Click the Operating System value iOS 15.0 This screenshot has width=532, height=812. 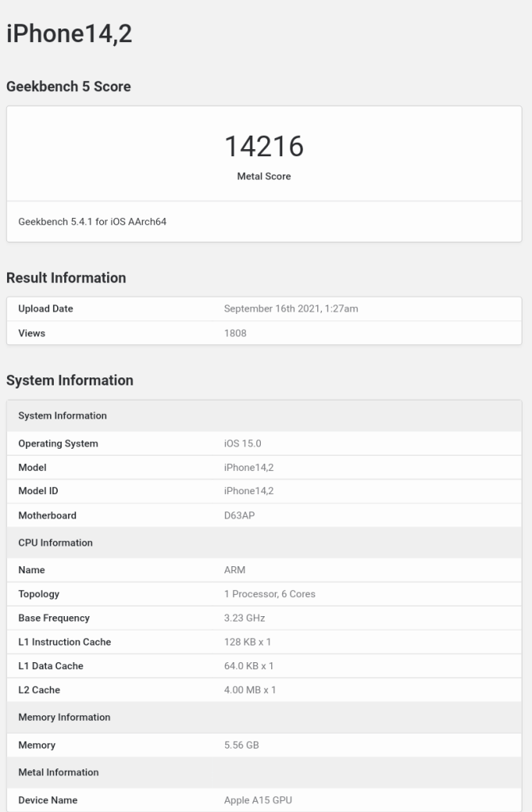[243, 443]
